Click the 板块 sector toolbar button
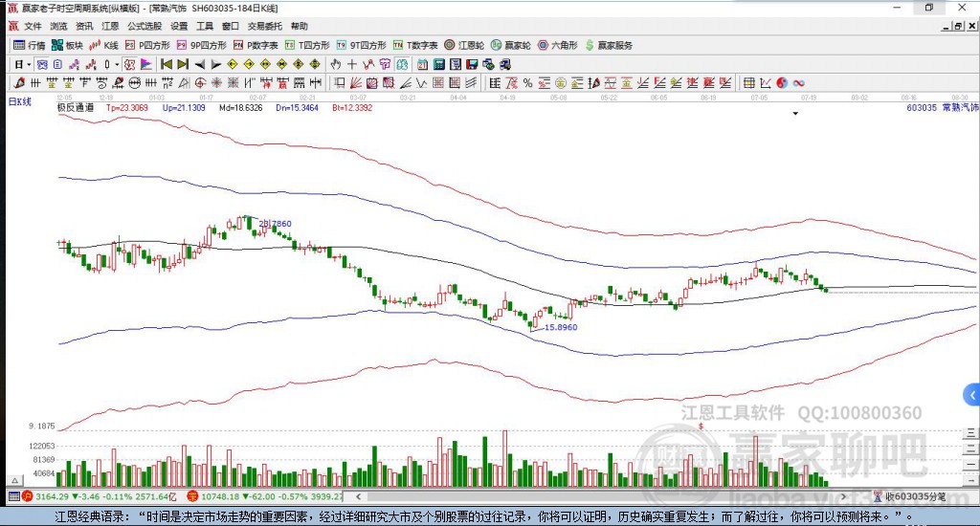Viewport: 980px width, 526px height. tap(68, 45)
